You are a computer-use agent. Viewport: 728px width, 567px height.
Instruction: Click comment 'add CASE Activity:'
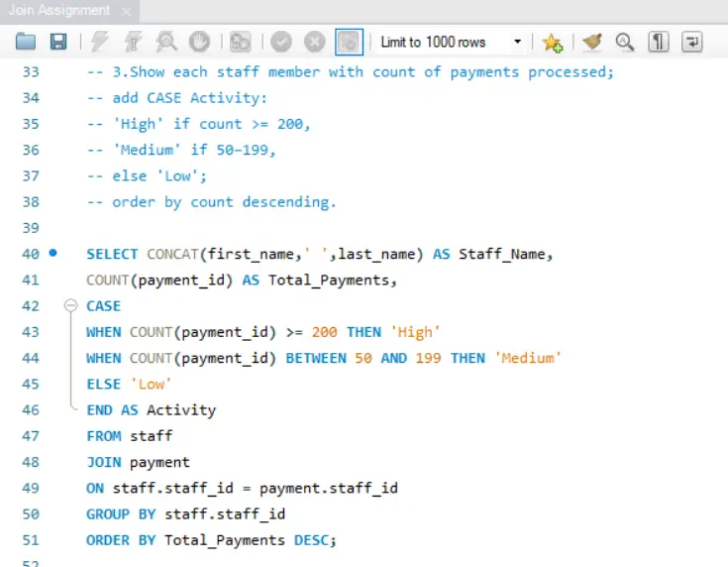click(x=190, y=98)
